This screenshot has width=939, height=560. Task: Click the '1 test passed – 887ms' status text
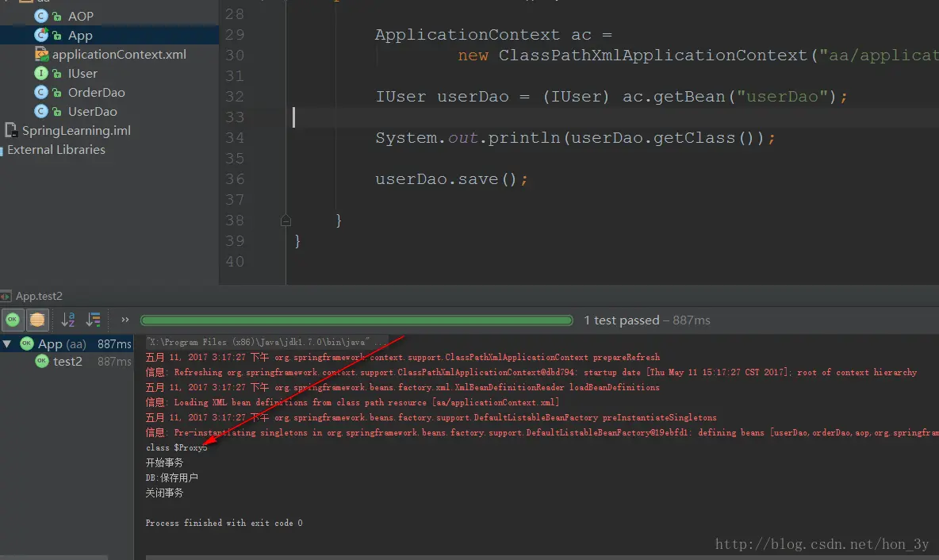point(647,320)
